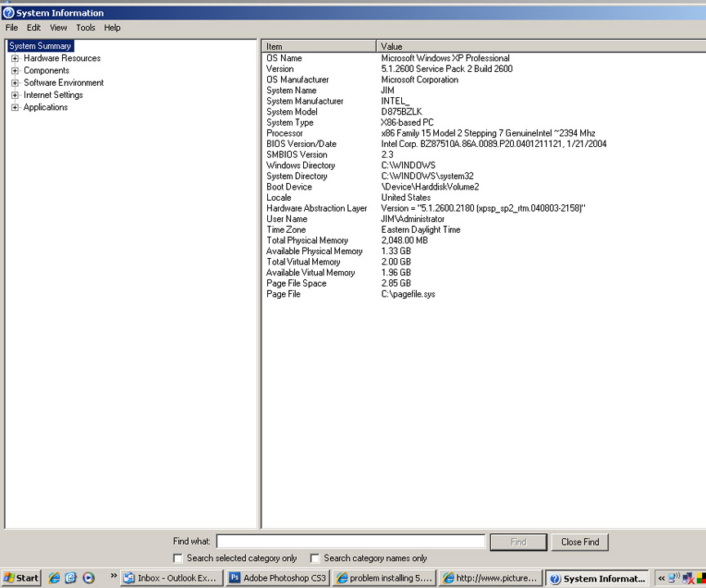
Task: Enable Search category names only checkbox
Action: (x=315, y=559)
